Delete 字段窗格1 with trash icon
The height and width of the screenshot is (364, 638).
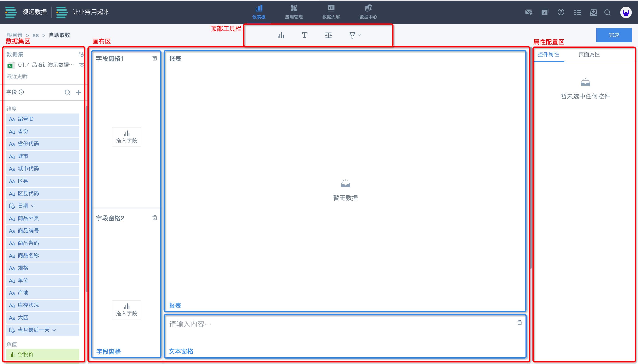[155, 58]
